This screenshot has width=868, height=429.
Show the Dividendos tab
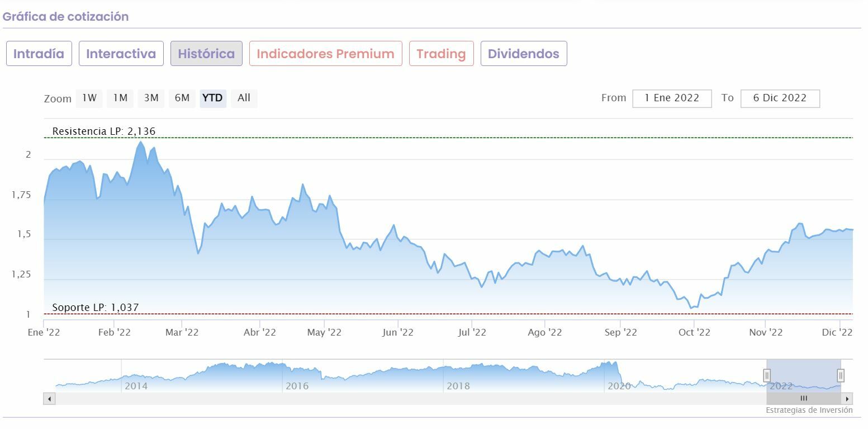(x=524, y=54)
